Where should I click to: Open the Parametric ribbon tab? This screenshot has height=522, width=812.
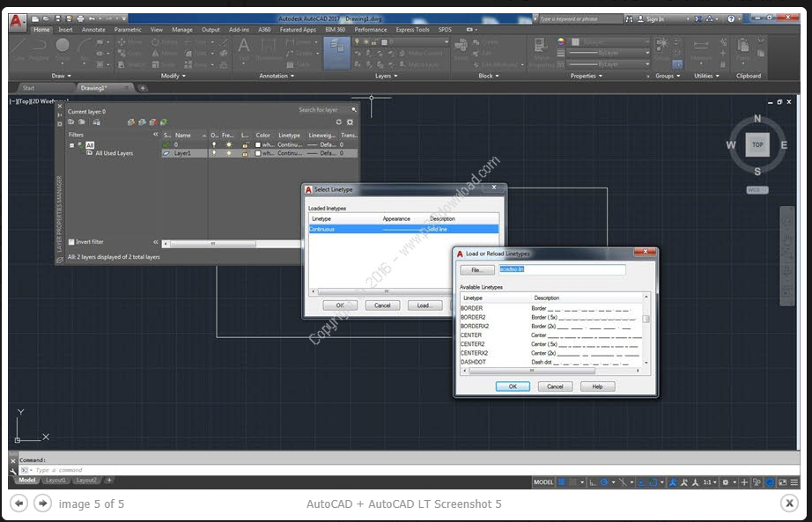128,30
